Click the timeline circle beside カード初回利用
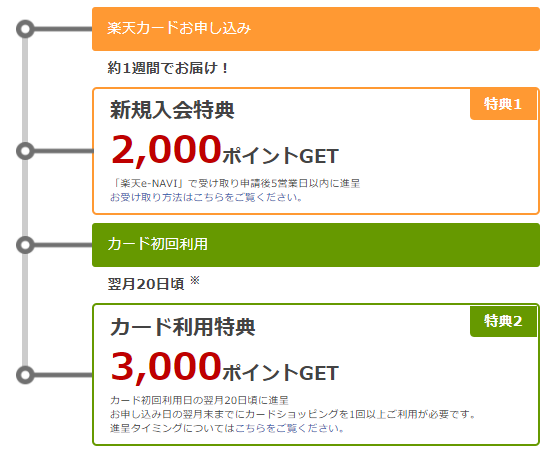 pyautogui.click(x=25, y=245)
